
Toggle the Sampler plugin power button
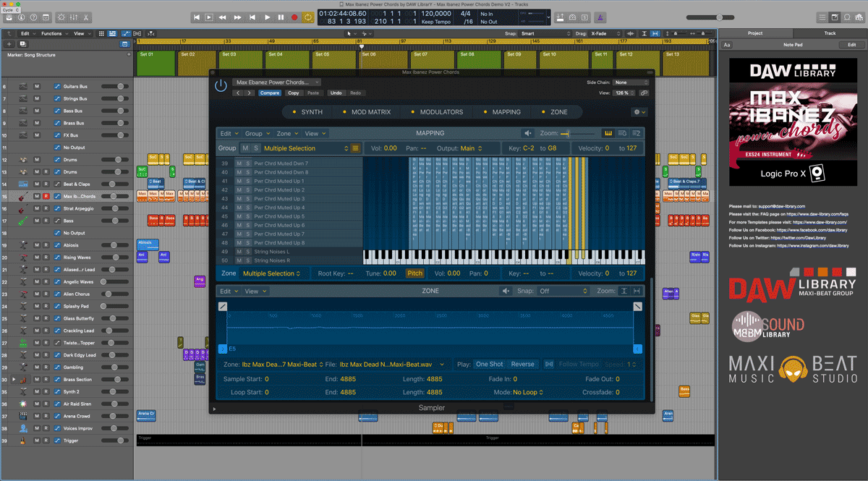pos(221,85)
